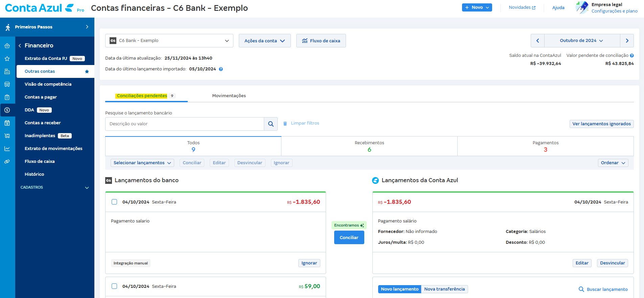Click the search magnifier button
Image resolution: width=644 pixels, height=298 pixels.
(271, 124)
